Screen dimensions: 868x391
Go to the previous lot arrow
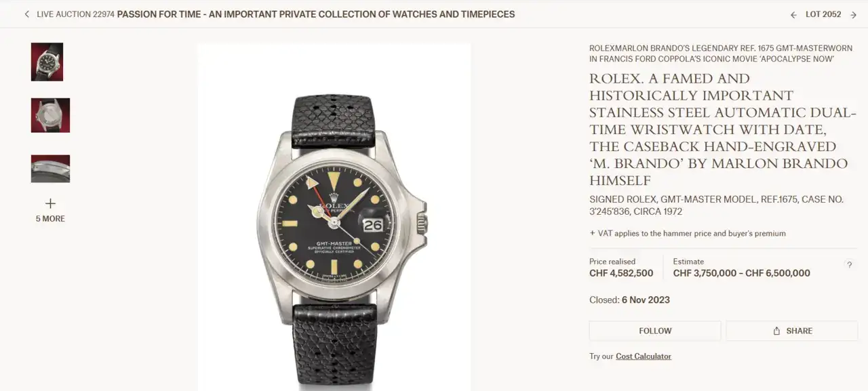tap(793, 14)
